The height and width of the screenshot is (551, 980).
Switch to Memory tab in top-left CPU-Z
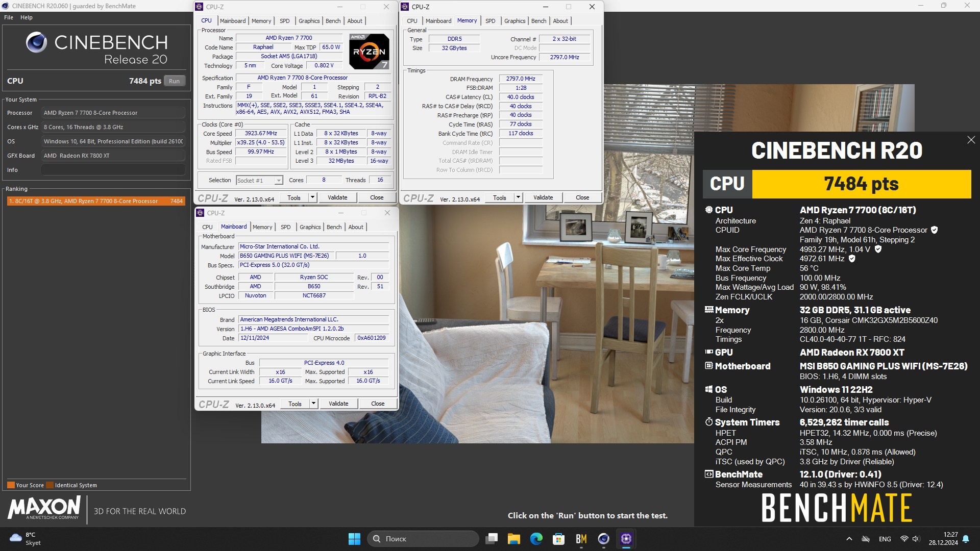coord(261,21)
